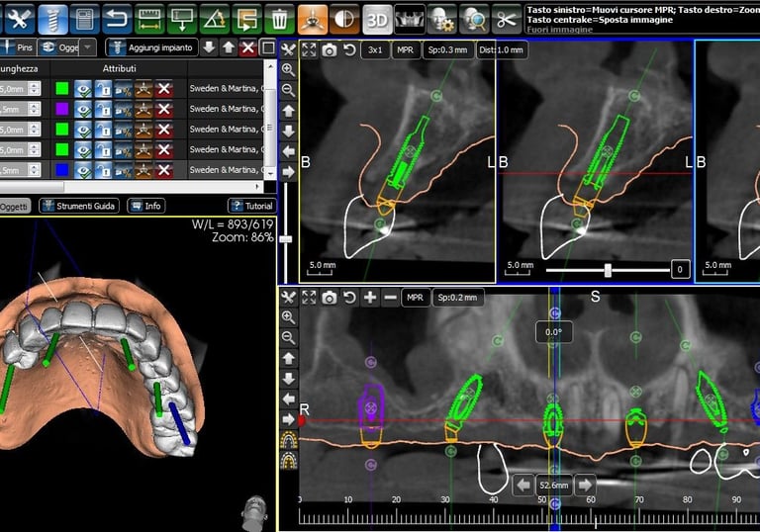Switch to the 3D objects tab beside Pins
760x532 pixels.
[x=59, y=47]
